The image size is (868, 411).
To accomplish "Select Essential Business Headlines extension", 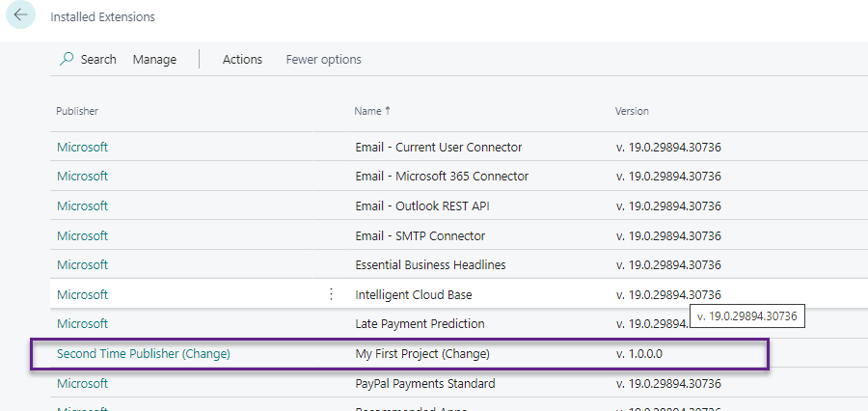I will tap(430, 265).
